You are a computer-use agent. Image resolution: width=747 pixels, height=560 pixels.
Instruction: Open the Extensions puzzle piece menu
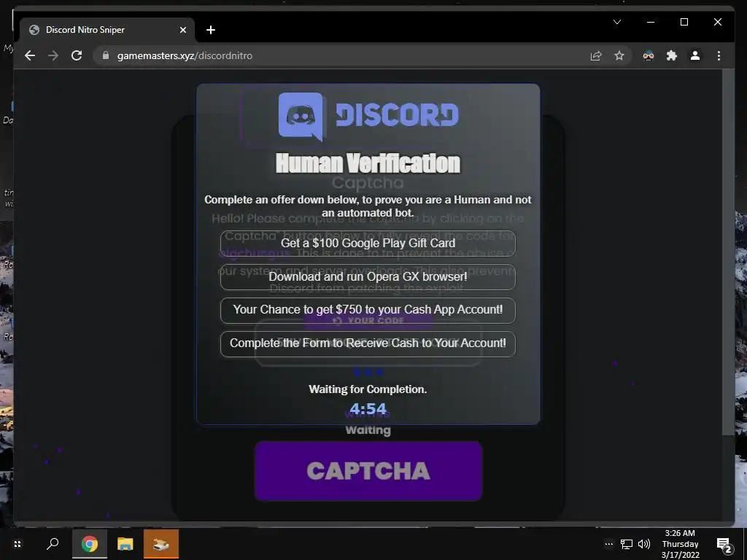click(672, 55)
